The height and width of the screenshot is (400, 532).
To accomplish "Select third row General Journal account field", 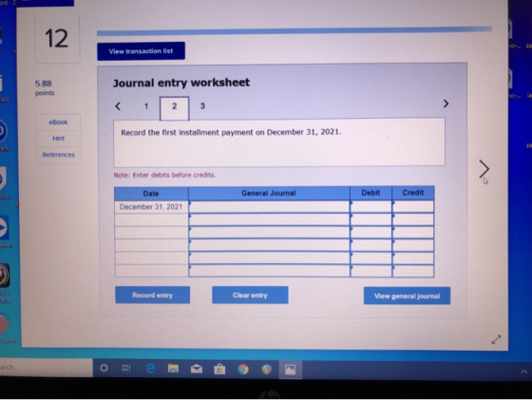I will point(269,233).
